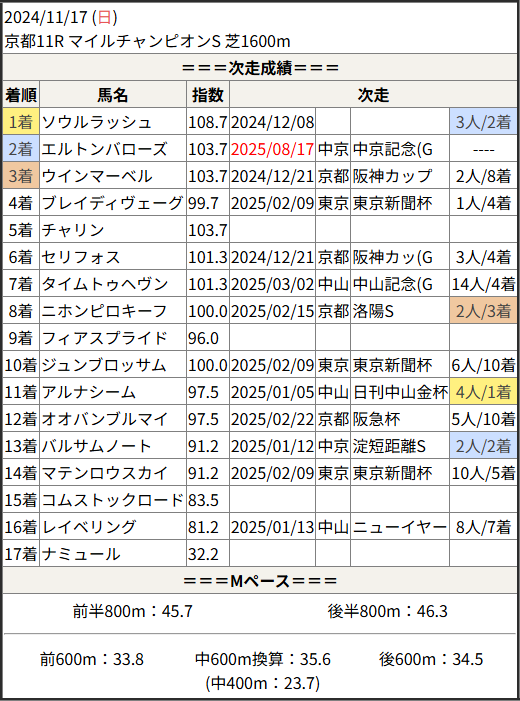Viewport: 520px width, 701px height.
Task: Select the blue 2人/2着 result for バルサムノート
Action: pos(483,446)
